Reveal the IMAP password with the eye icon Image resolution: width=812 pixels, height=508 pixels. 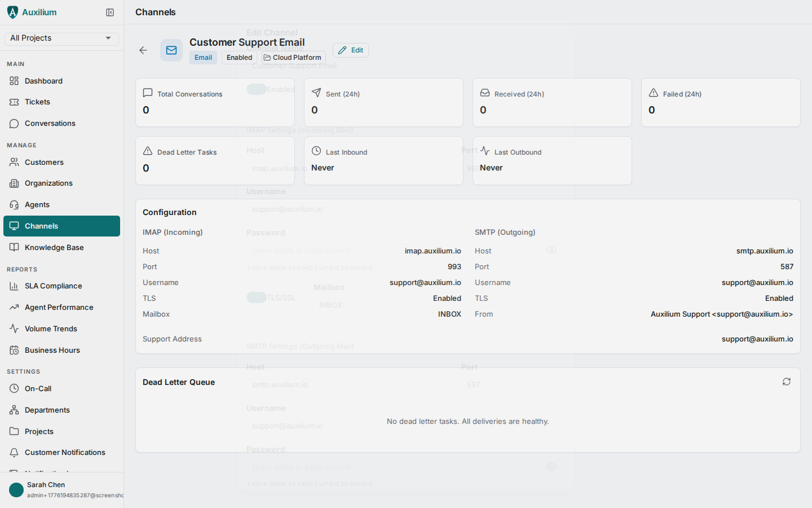click(x=551, y=250)
